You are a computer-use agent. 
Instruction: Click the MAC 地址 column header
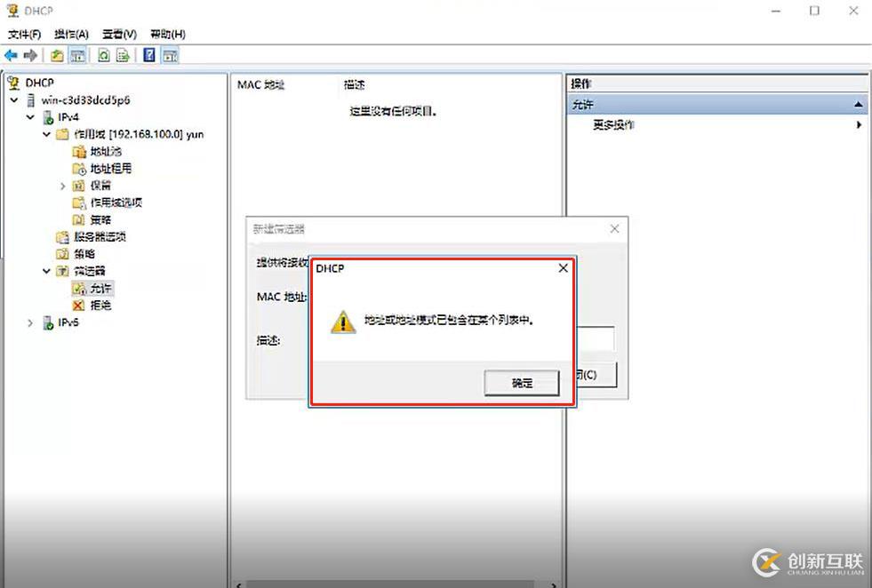click(260, 85)
